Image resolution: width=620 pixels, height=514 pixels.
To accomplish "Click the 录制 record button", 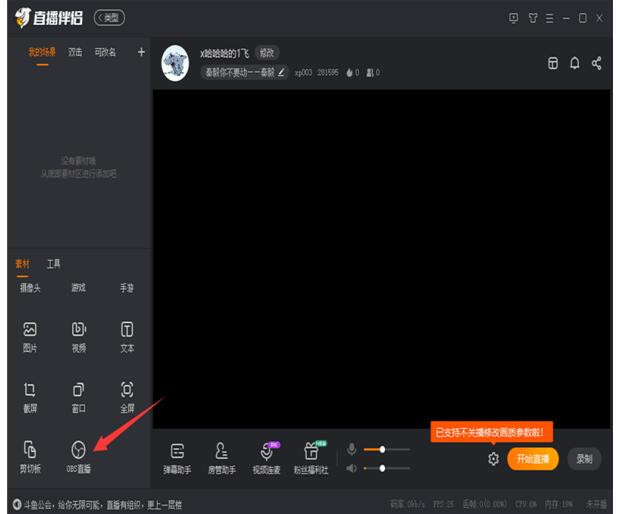I will click(x=584, y=459).
